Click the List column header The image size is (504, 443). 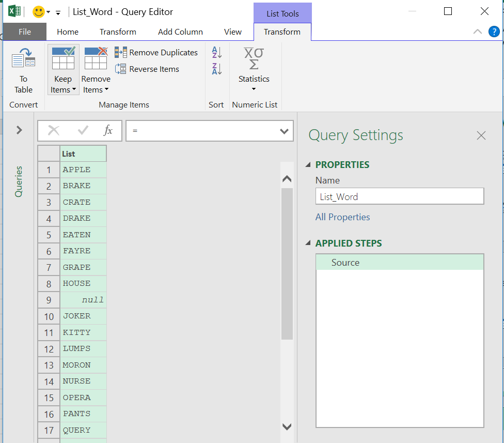(83, 154)
